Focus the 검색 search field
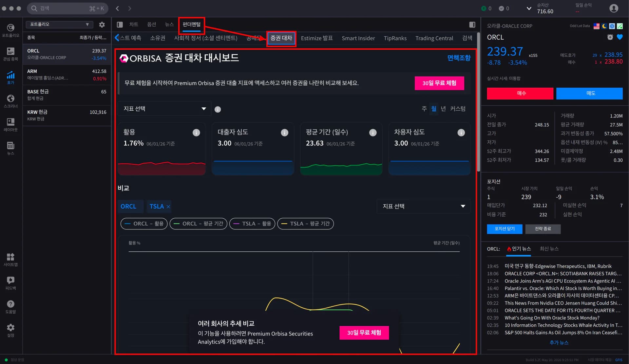The height and width of the screenshot is (364, 629). [x=67, y=9]
